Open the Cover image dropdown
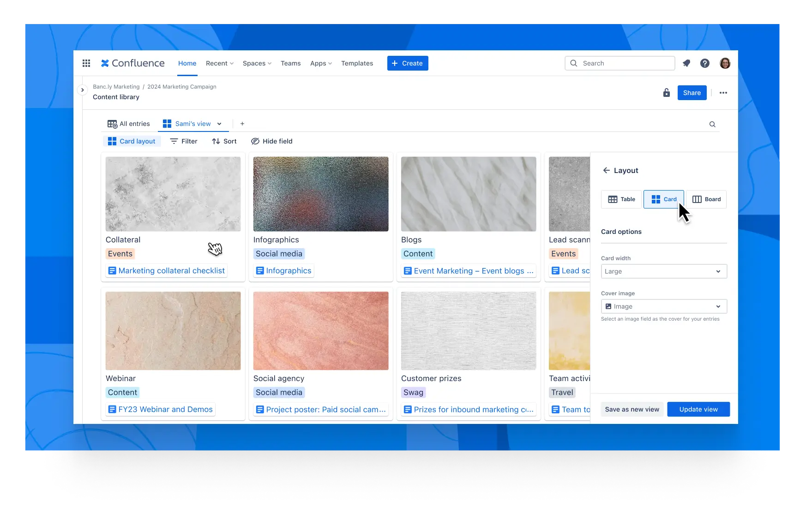This screenshot has height=507, width=812. click(664, 306)
